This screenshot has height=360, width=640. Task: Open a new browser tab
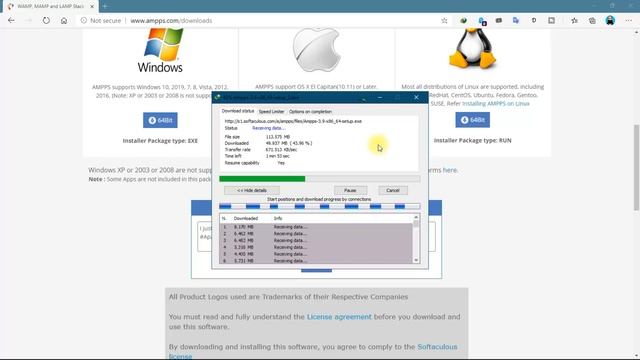pyautogui.click(x=105, y=6)
